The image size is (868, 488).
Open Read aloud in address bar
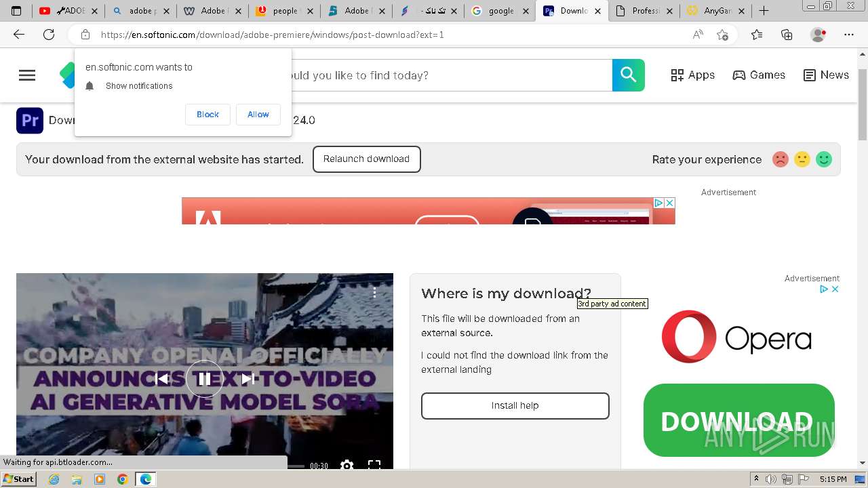click(x=698, y=35)
